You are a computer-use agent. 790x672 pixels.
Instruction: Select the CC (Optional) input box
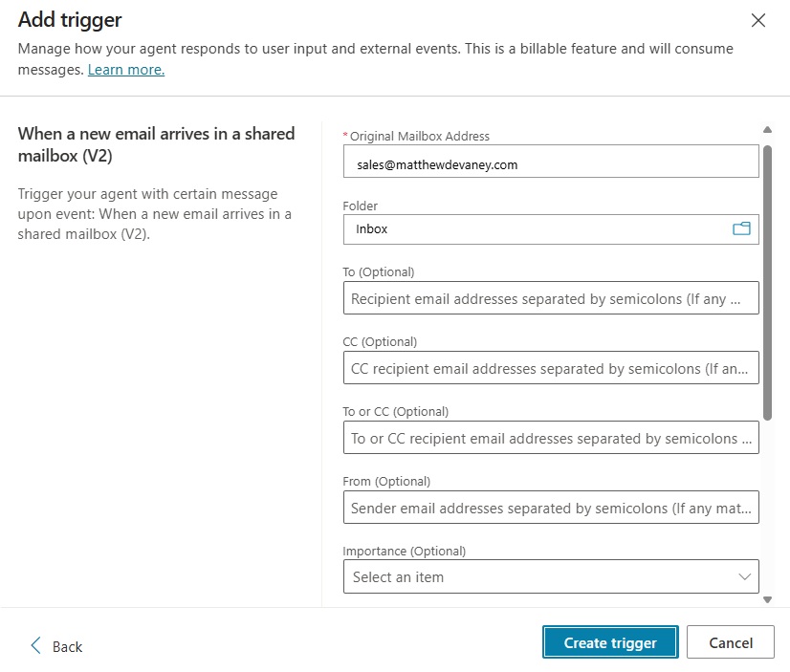550,368
